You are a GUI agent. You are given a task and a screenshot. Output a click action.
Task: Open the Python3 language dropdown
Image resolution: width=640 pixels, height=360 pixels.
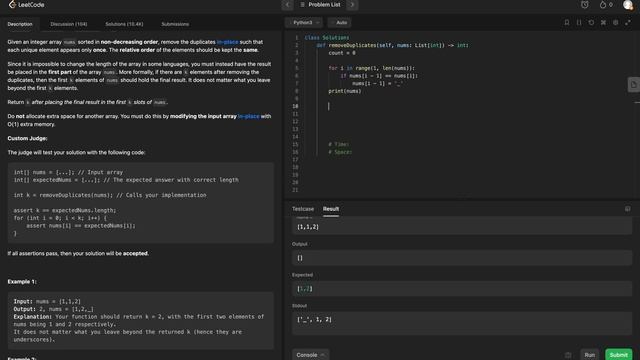[x=305, y=22]
